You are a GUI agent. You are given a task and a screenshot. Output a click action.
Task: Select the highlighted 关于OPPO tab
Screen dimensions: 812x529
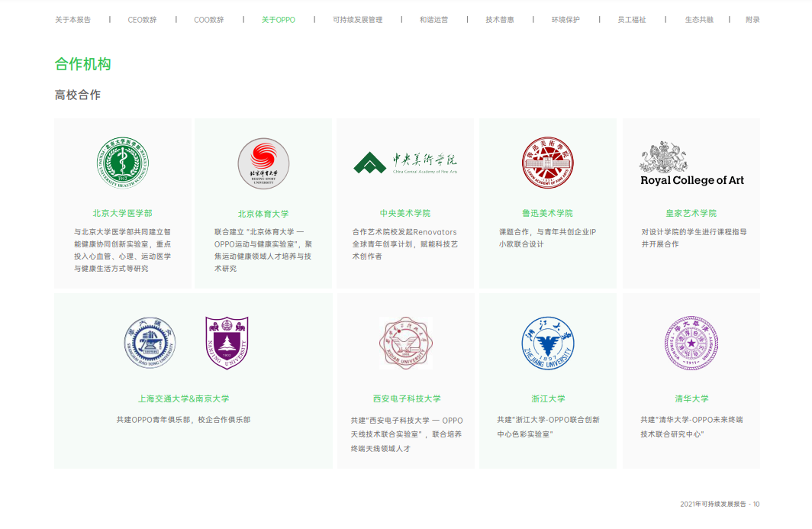279,20
